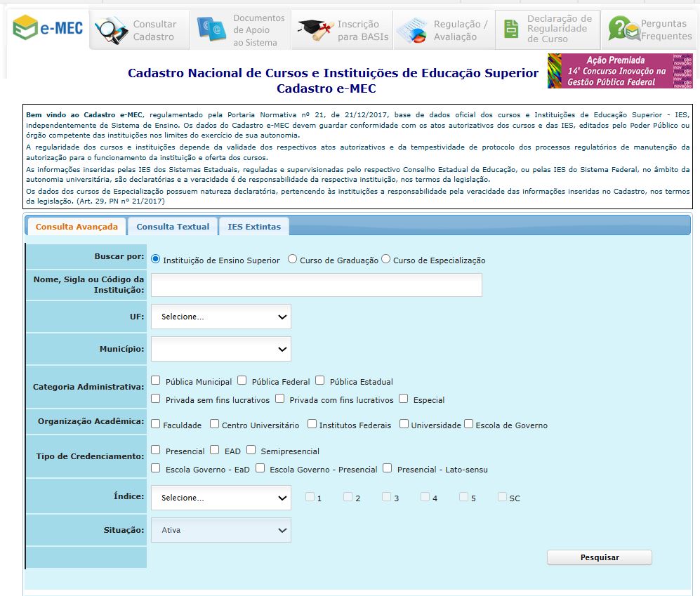This screenshot has width=700, height=596.
Task: Switch to IES Extintas tab
Action: pos(254,226)
